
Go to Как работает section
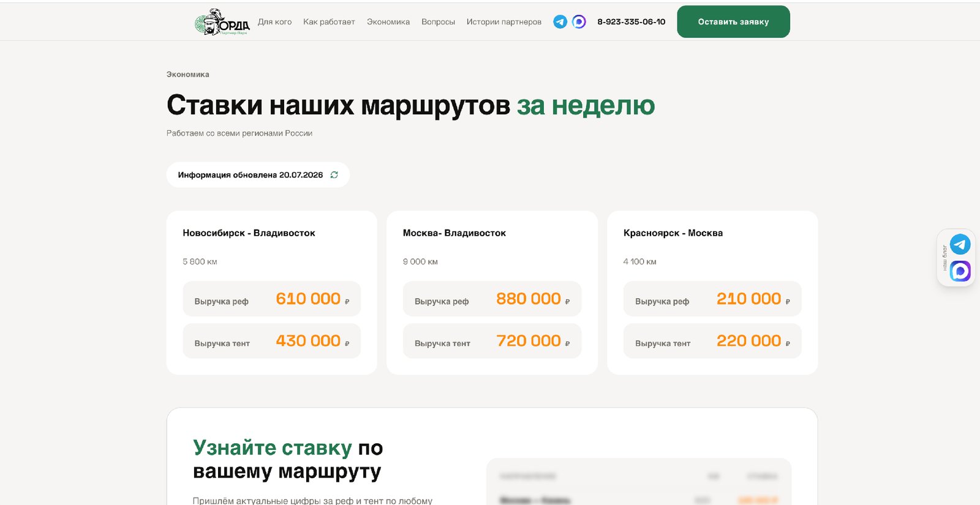point(329,22)
